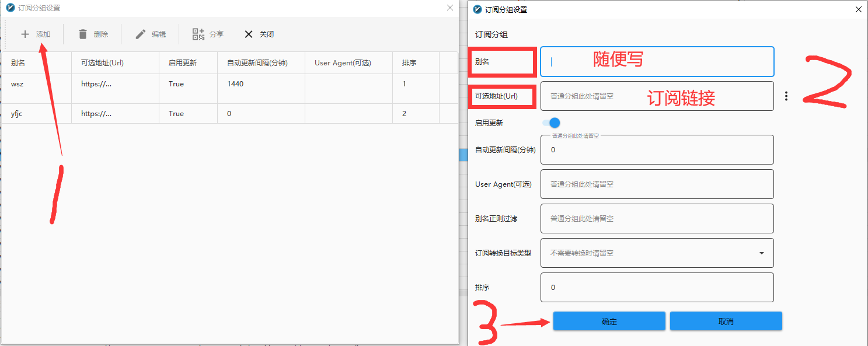Click the 自动更新间隔 input field
Viewport: 868px width, 346px height.
(x=657, y=150)
